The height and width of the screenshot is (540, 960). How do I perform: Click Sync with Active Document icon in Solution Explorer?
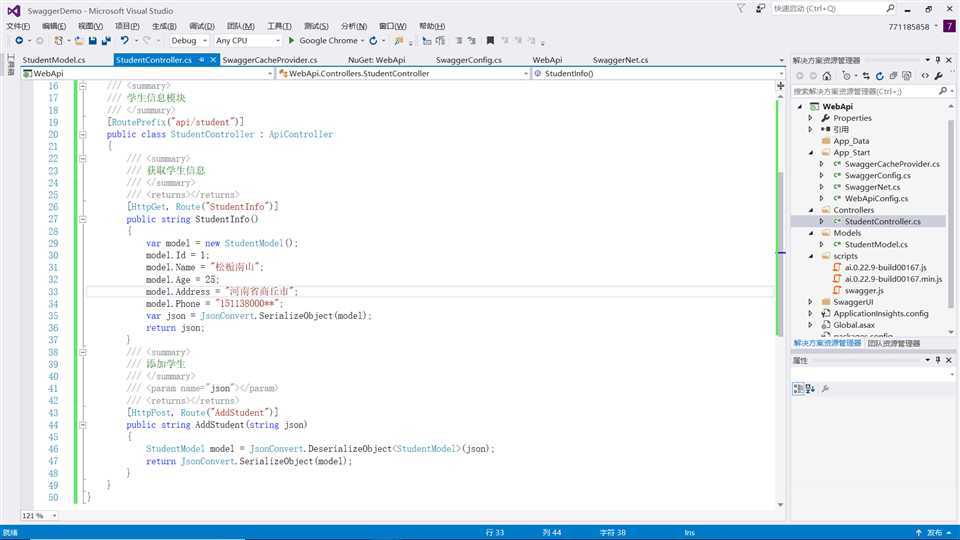click(866, 76)
